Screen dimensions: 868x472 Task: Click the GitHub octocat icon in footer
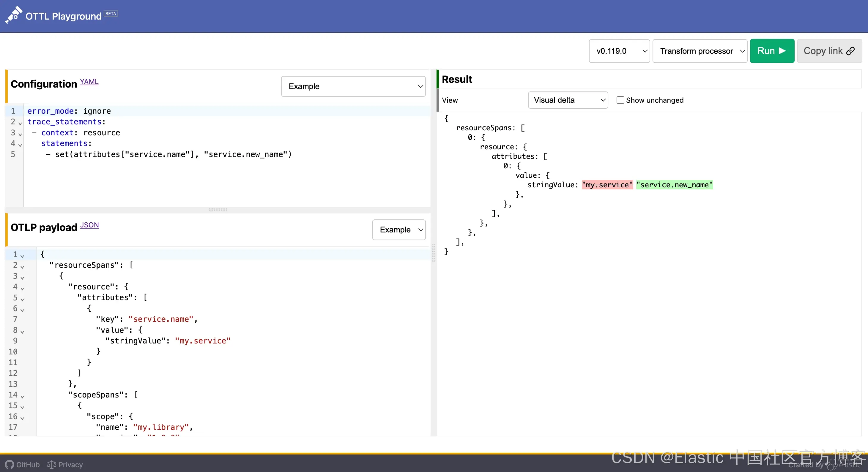tap(10, 465)
